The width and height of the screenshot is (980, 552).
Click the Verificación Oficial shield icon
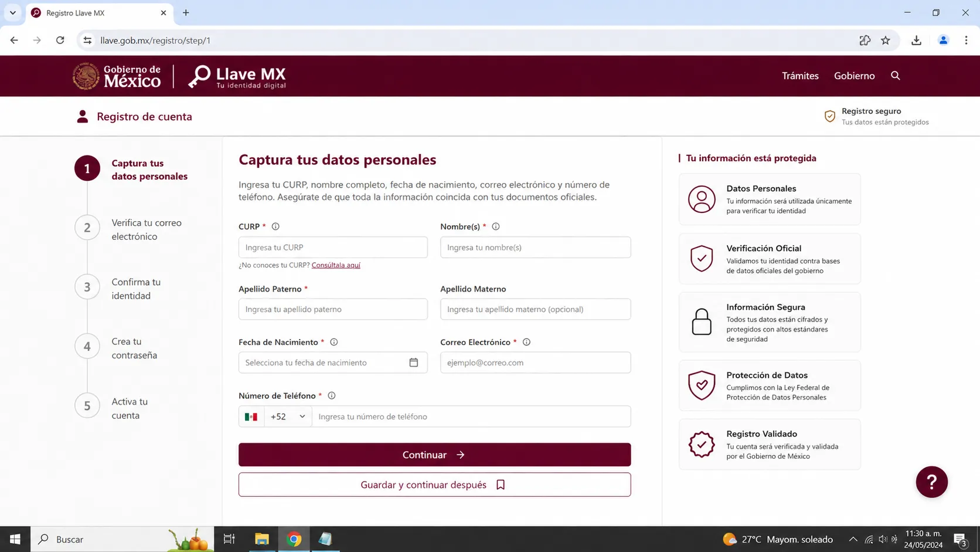click(702, 259)
